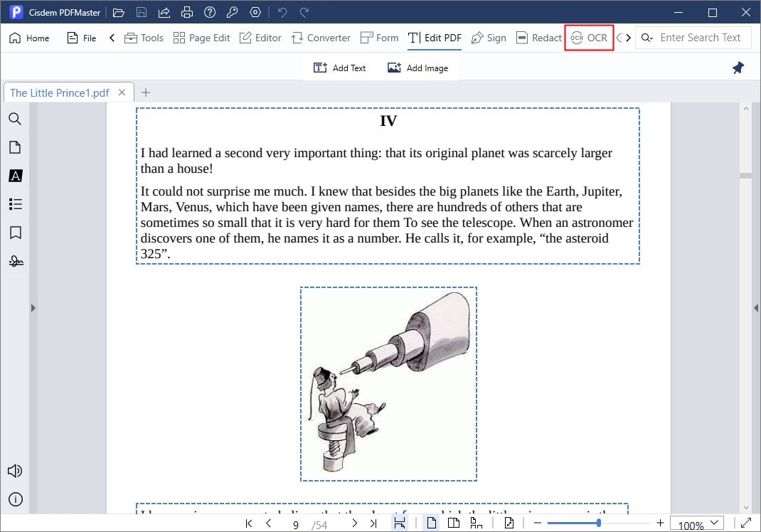
Task: Click the chapter IV text block
Action: click(x=388, y=186)
